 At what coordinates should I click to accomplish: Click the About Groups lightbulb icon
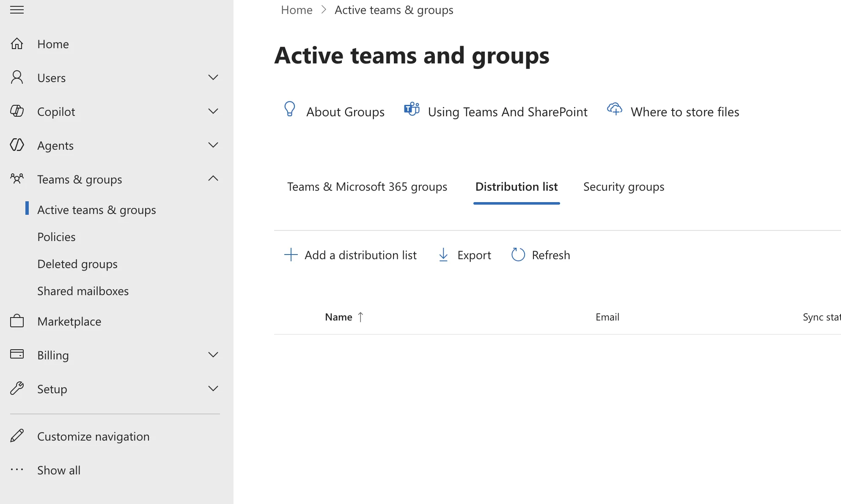[x=290, y=109]
